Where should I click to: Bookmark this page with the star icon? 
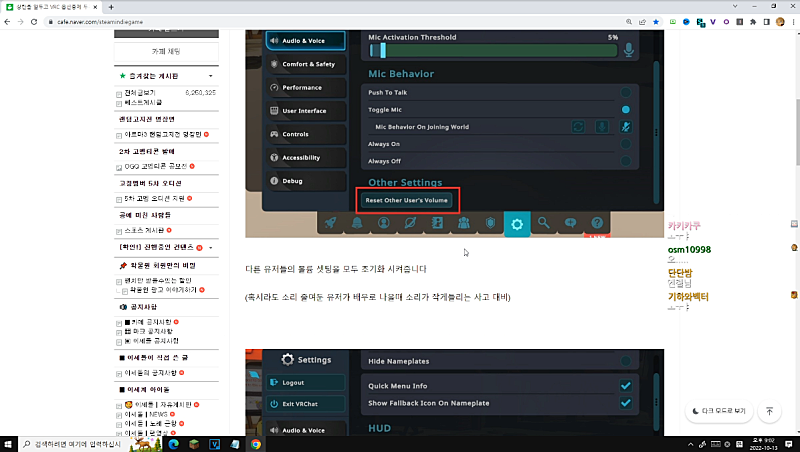656,22
